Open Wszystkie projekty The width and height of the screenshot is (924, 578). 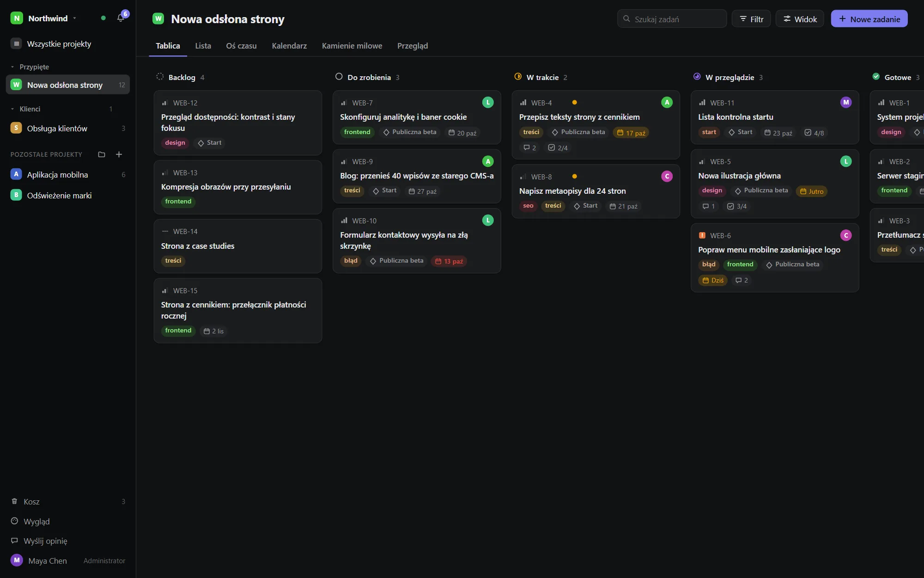point(68,44)
